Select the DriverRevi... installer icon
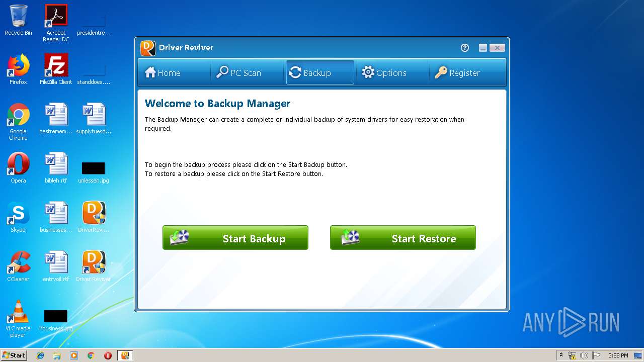Viewport: 644px width, 362px height. 94,217
